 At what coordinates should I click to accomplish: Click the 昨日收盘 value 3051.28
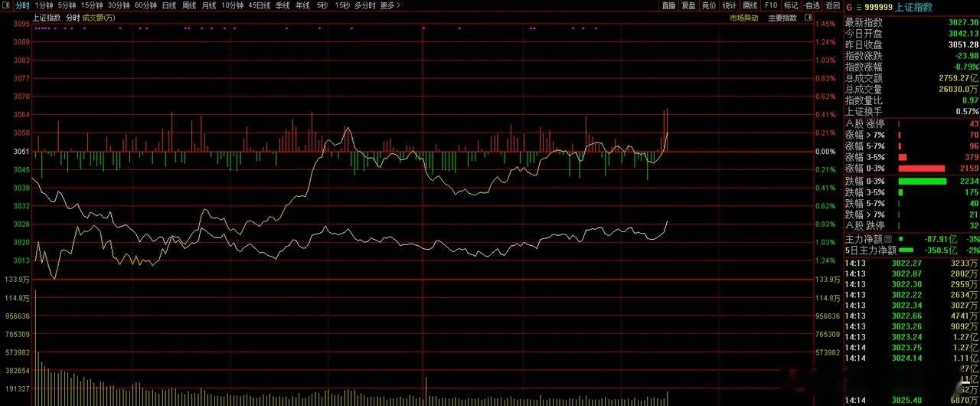[964, 44]
